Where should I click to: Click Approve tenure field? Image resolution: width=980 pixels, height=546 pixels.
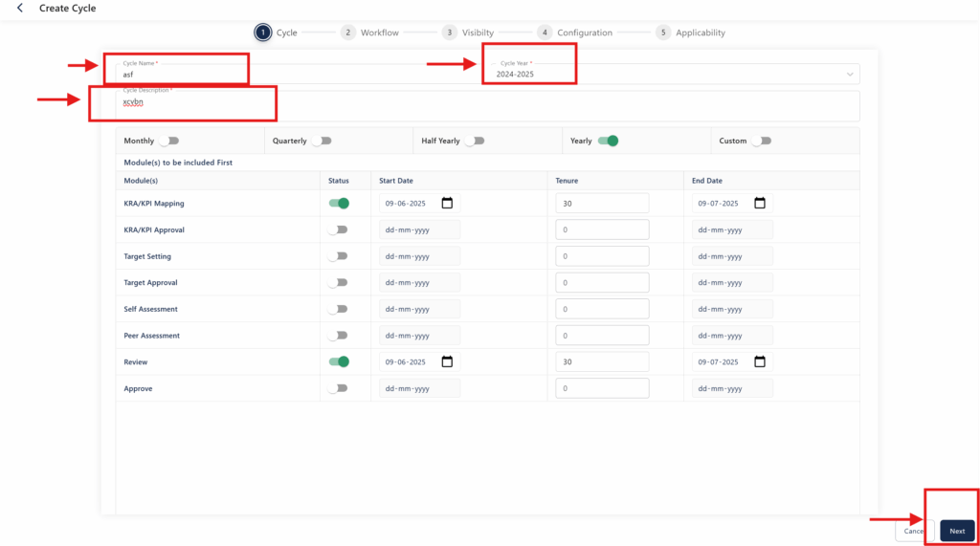pyautogui.click(x=602, y=388)
